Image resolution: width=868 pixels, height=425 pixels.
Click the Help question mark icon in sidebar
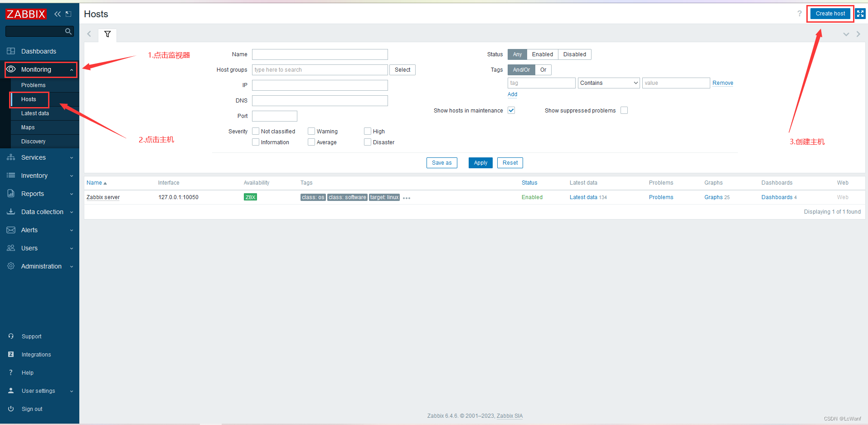[11, 372]
